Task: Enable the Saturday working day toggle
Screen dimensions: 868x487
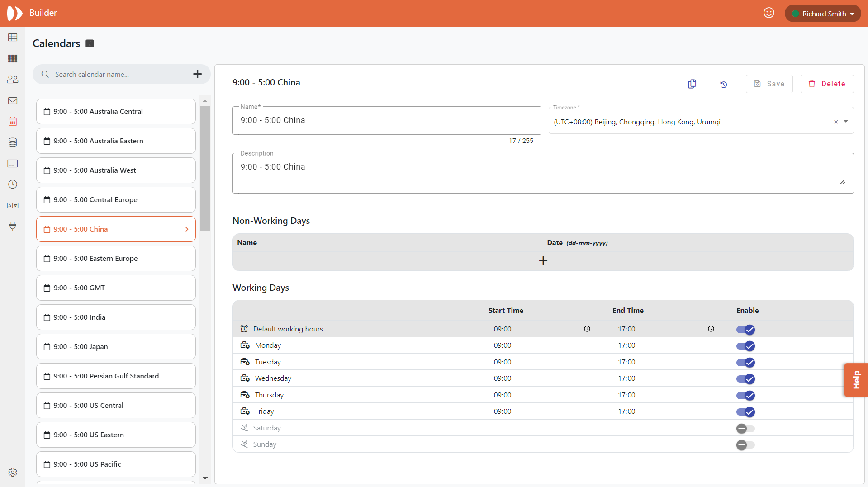Action: tap(745, 429)
